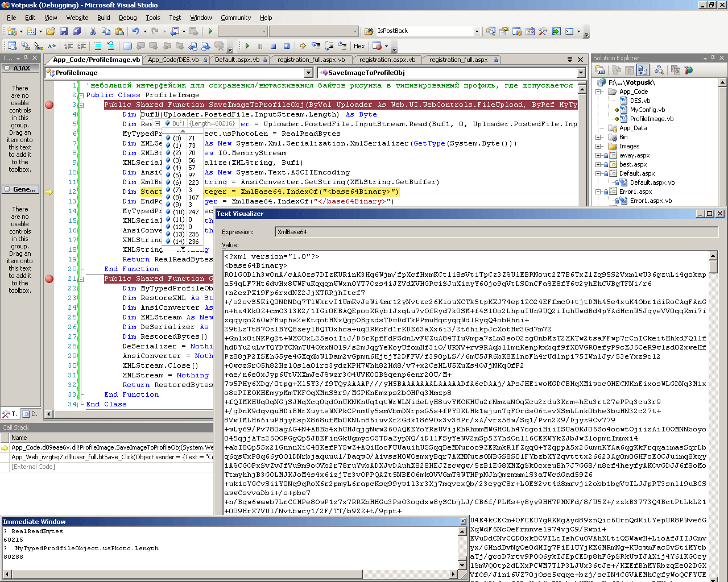Open the SaveImageToProfileObj method dropdown

pyautogui.click(x=581, y=73)
